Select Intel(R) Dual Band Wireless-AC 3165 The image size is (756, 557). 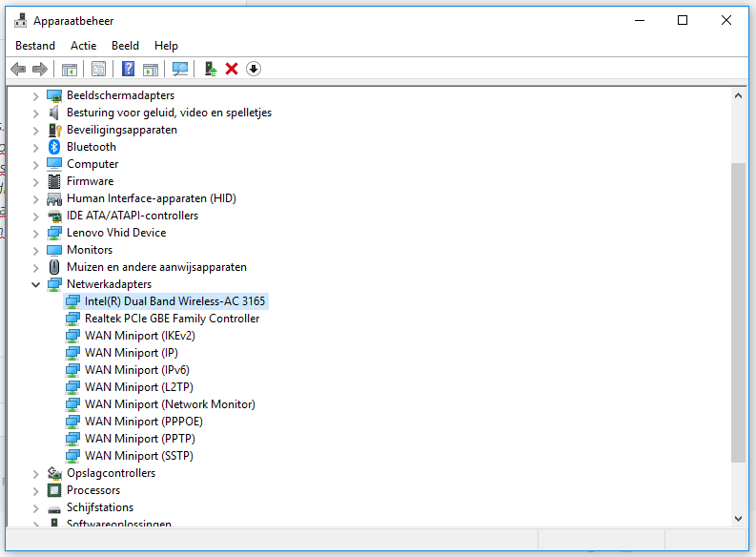pyautogui.click(x=174, y=301)
